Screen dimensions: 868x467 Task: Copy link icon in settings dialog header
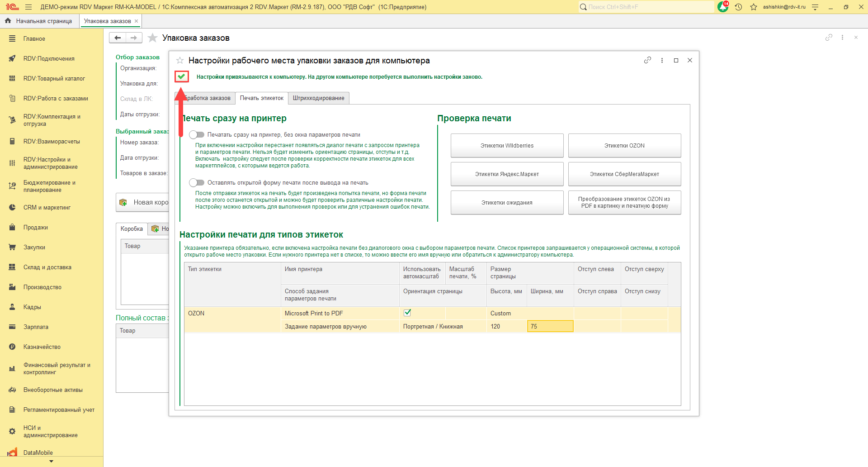tap(647, 60)
